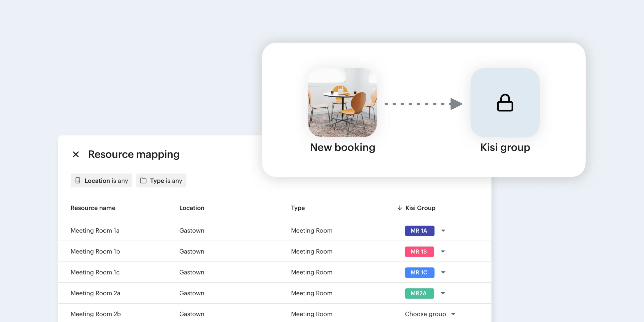644x322 pixels.
Task: Click Meeting Room type in Meeting Room 2a row
Action: [312, 293]
